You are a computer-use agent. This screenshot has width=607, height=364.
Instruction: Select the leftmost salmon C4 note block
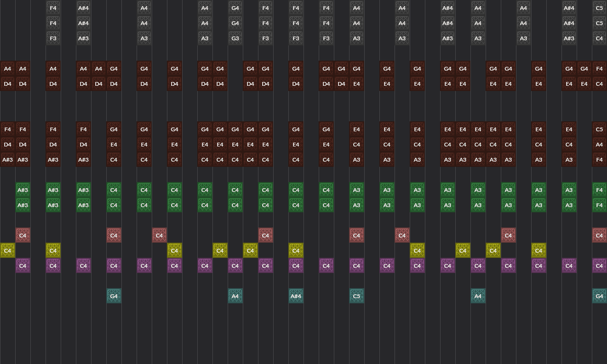(23, 236)
